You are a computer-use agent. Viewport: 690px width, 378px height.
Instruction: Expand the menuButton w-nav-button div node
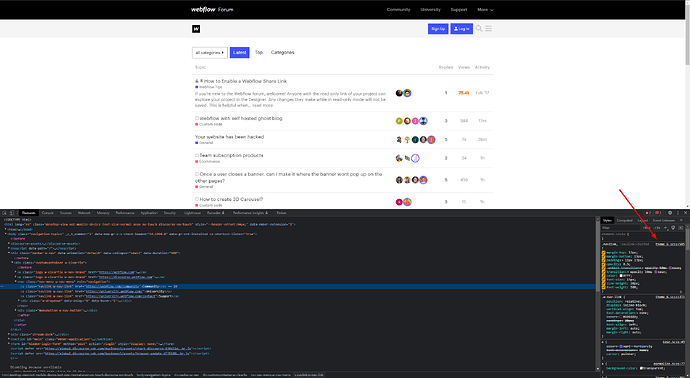pyautogui.click(x=16, y=310)
